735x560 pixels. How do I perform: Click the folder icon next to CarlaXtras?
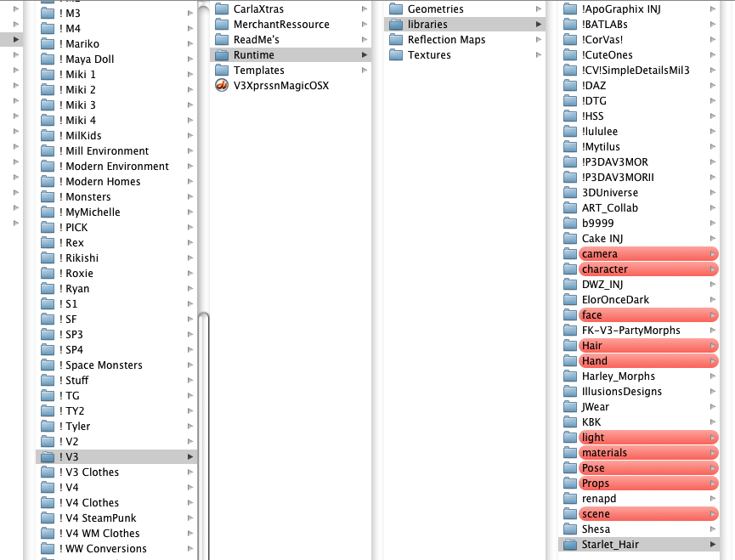tap(221, 8)
